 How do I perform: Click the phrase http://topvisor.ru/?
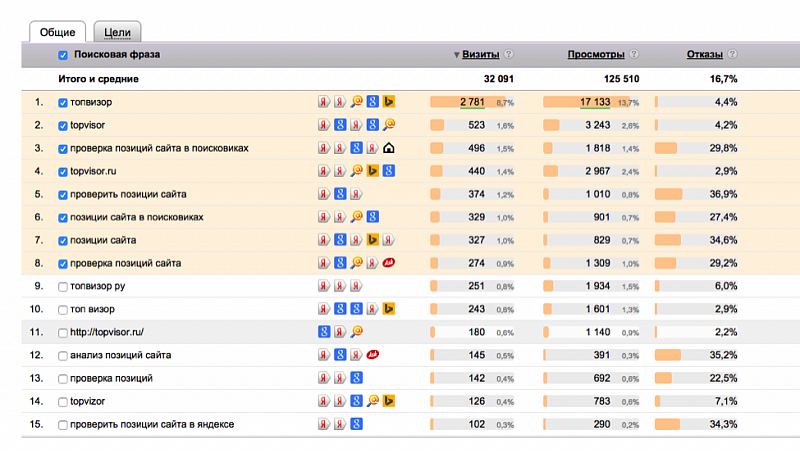point(107,332)
